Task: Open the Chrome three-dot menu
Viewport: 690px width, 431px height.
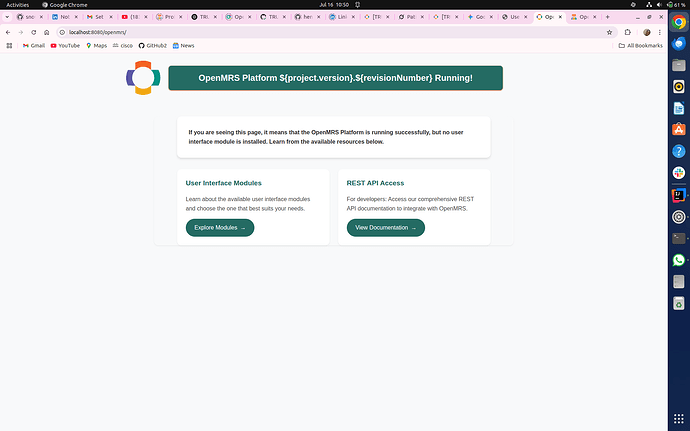Action: (660, 32)
